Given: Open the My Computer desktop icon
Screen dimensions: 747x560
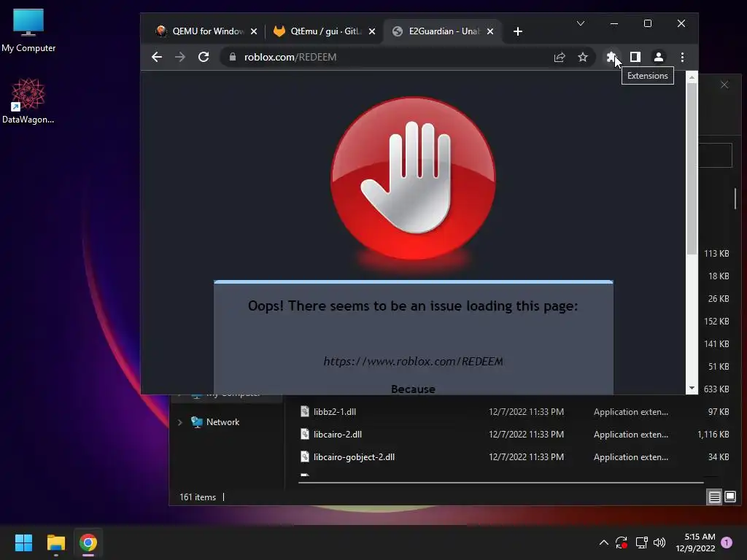Looking at the screenshot, I should coord(28,29).
